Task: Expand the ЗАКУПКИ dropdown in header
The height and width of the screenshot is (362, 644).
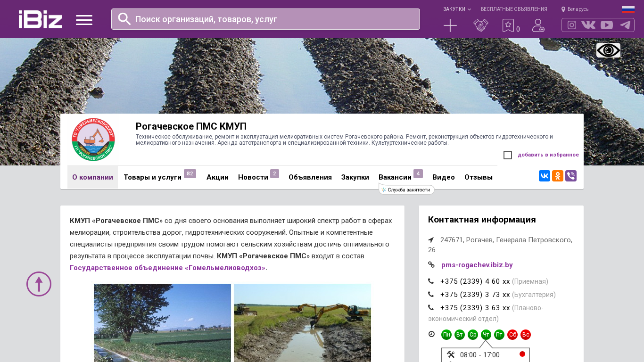Action: [x=457, y=9]
